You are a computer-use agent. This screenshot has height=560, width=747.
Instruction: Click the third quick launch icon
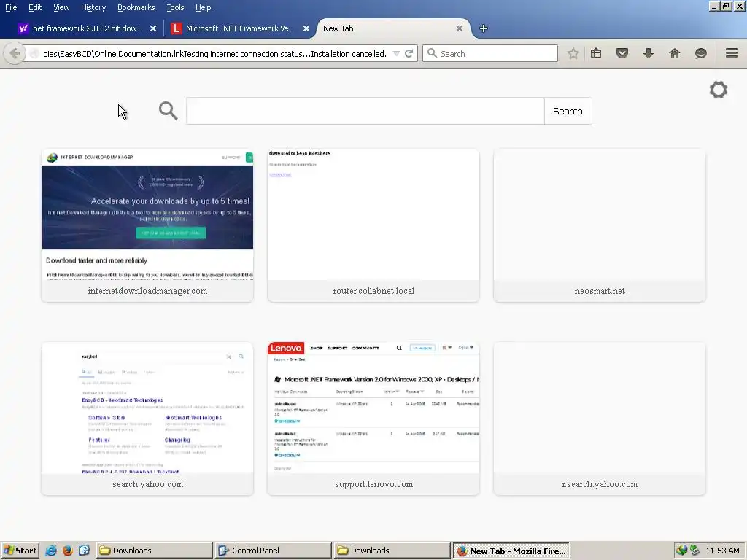coord(84,551)
